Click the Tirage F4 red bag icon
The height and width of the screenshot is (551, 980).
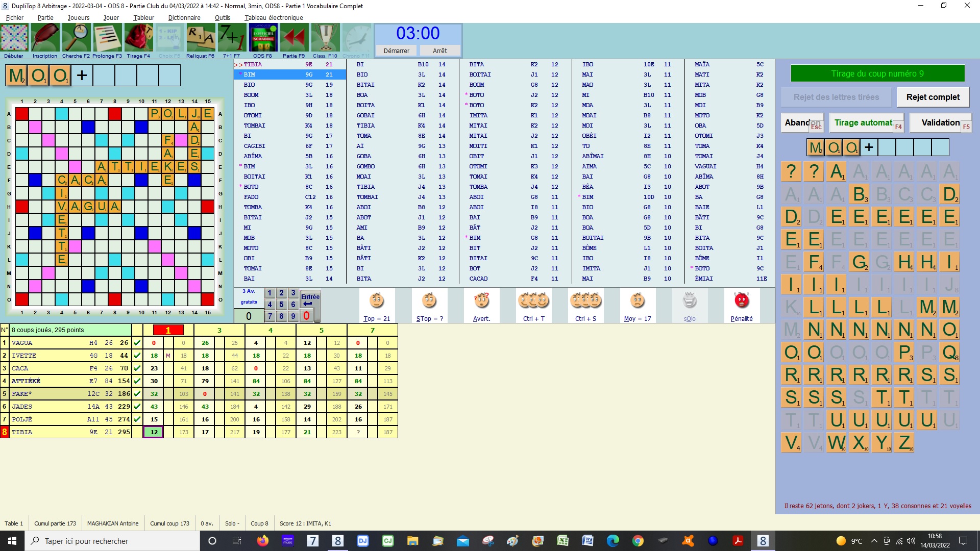point(138,38)
